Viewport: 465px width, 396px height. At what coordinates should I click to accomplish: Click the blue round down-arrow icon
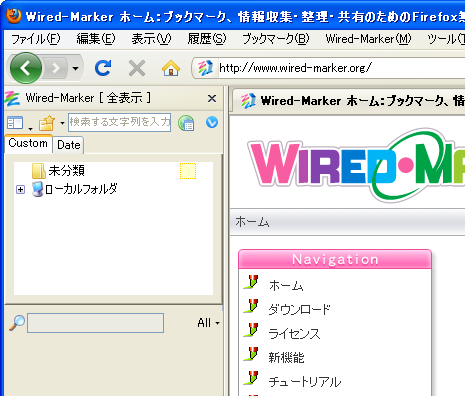pos(212,122)
